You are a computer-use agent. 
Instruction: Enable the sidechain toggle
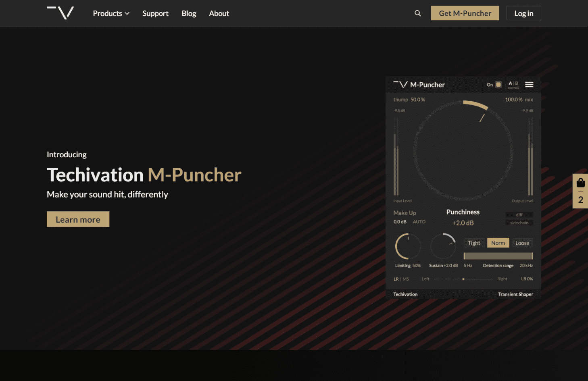(519, 223)
